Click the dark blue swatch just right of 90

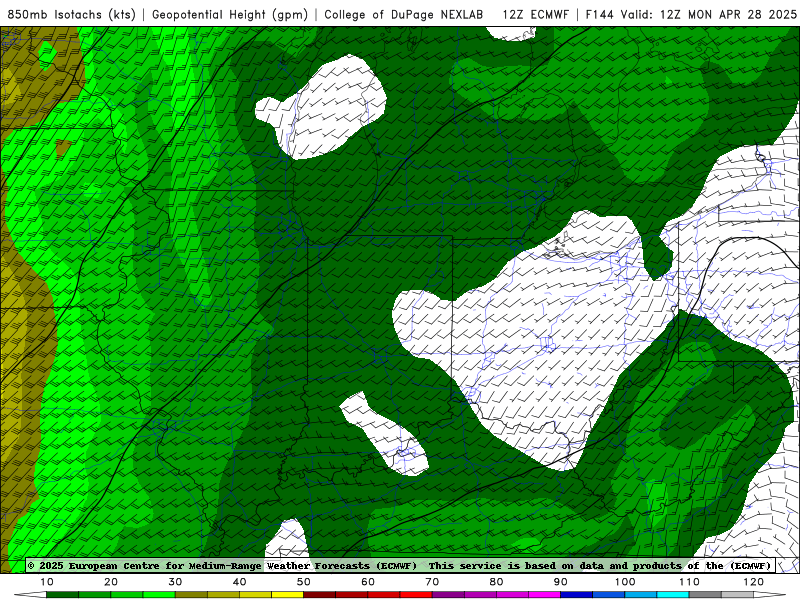click(577, 595)
